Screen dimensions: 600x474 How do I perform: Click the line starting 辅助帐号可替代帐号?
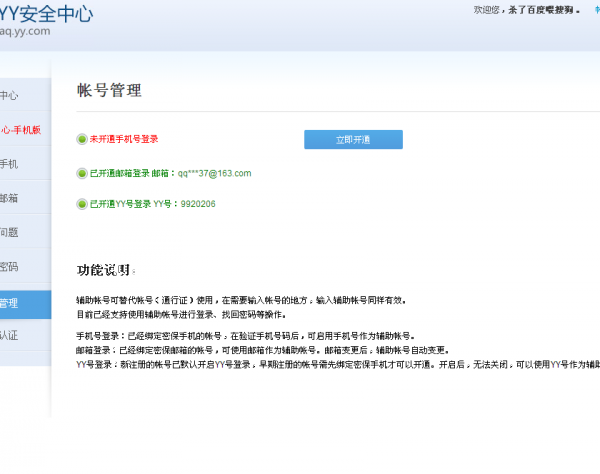click(x=241, y=300)
